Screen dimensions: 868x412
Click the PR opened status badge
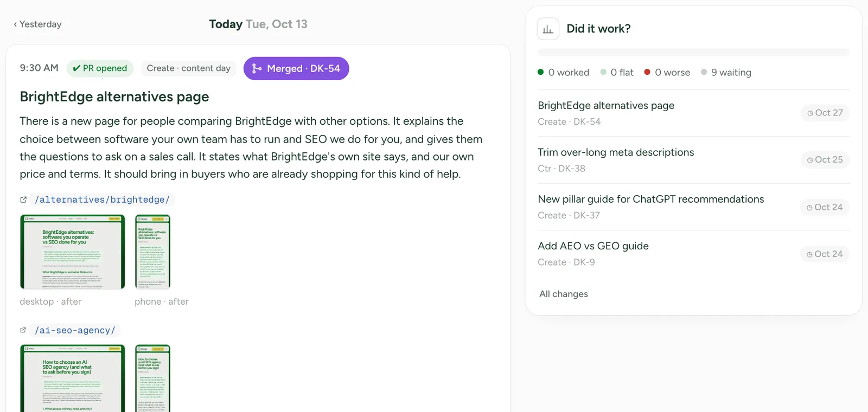click(100, 68)
